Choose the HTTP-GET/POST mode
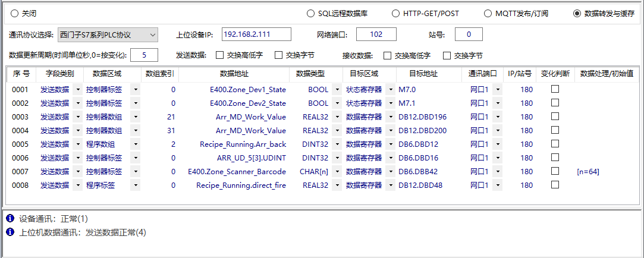This screenshot has height=258, width=644. [x=395, y=13]
